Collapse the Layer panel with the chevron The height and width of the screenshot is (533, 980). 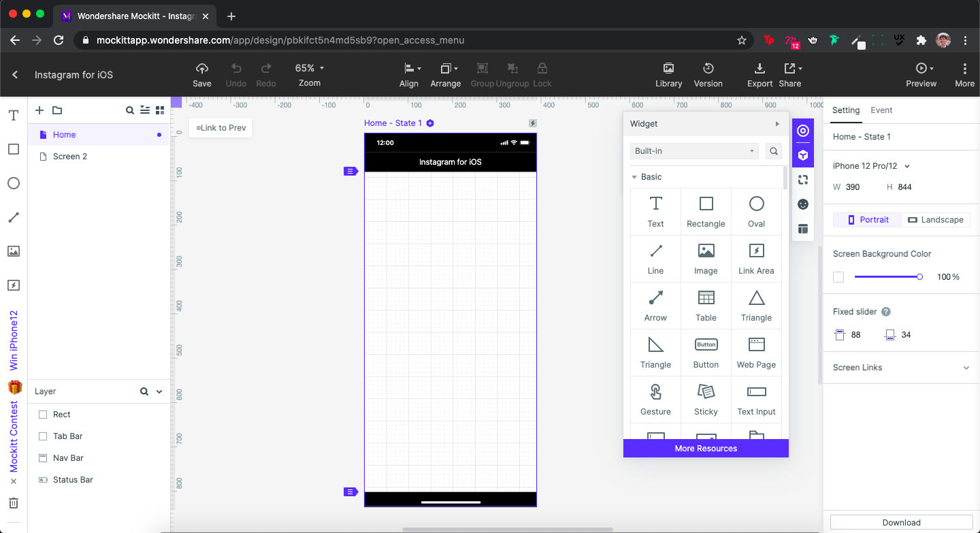(x=159, y=391)
